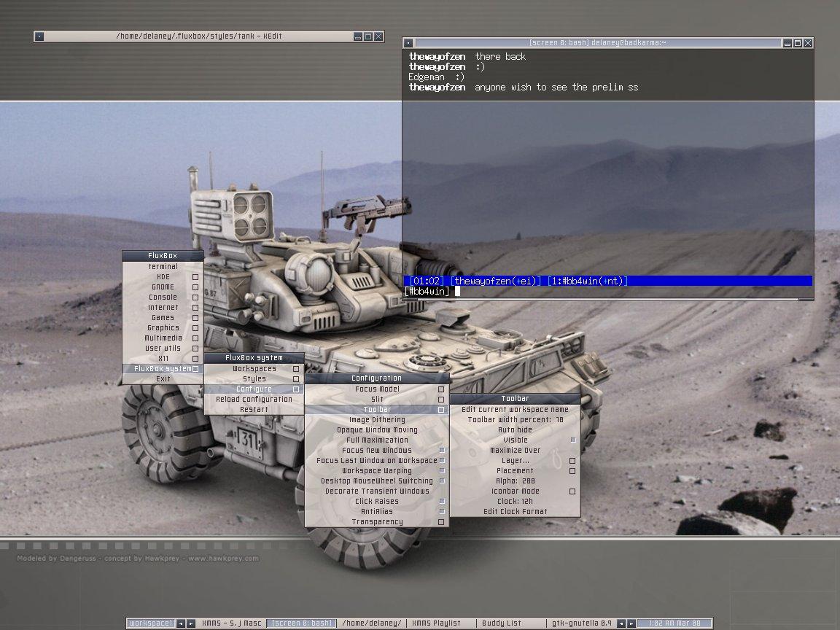Viewport: 840px width, 630px height.
Task: Expand the Games submenu
Action: point(163,318)
